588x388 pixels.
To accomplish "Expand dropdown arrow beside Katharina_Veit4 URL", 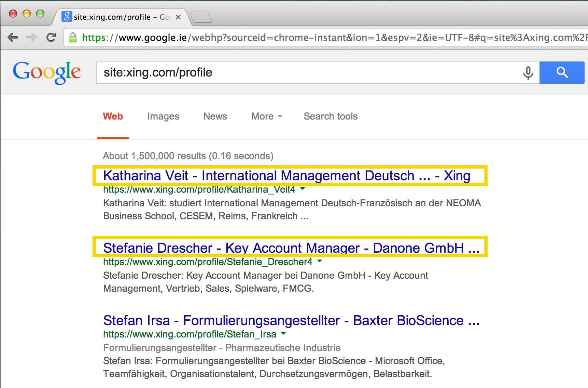I will coord(303,189).
